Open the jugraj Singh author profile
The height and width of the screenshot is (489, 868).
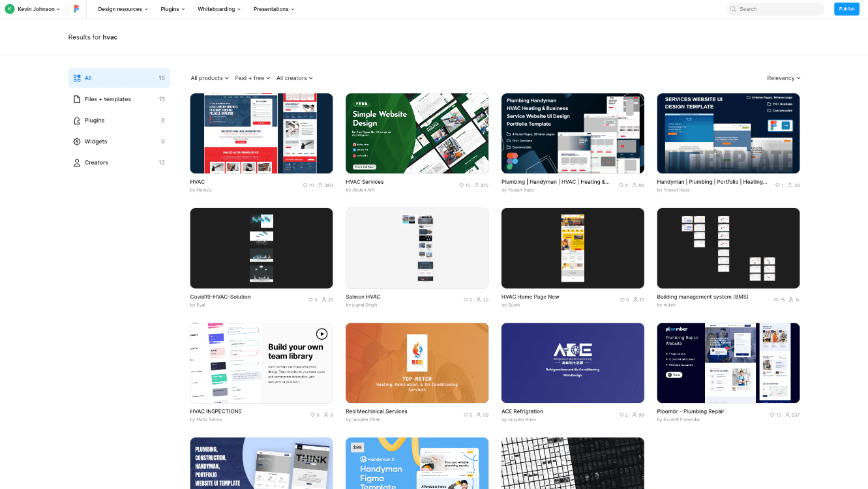coord(365,304)
